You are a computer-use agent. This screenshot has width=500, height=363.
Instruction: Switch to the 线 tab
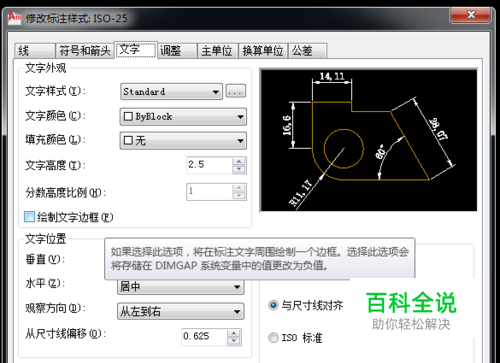[x=34, y=51]
